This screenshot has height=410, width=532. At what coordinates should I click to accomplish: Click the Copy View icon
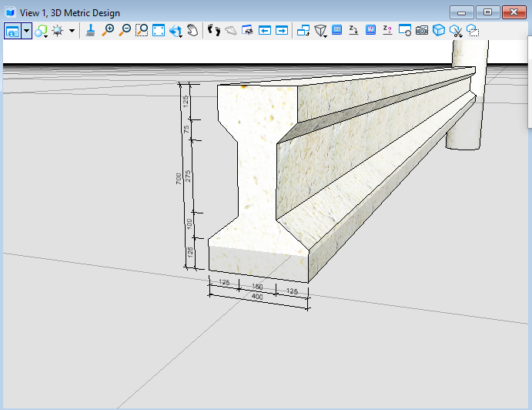tap(303, 31)
